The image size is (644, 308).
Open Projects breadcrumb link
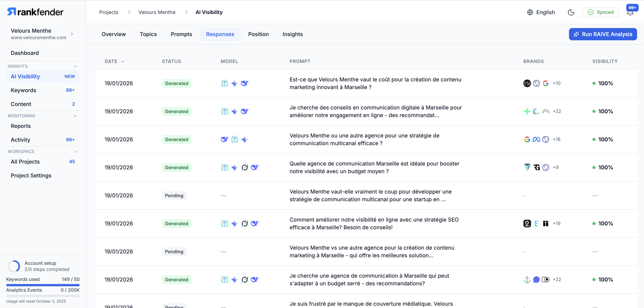pos(108,12)
